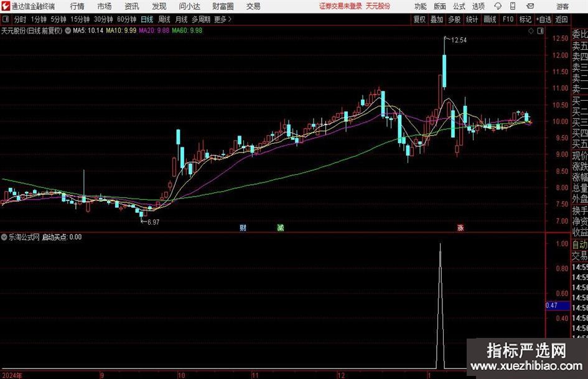Expand the 乐淘公式网 indicator dropdown arrow
This screenshot has width=588, height=379.
tap(4, 237)
